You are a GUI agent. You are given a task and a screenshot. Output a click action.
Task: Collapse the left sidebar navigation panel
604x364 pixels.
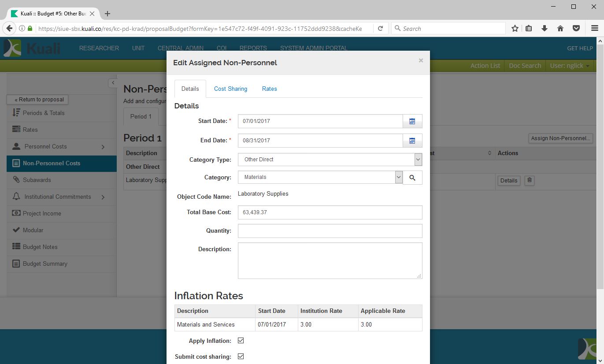[x=113, y=83]
